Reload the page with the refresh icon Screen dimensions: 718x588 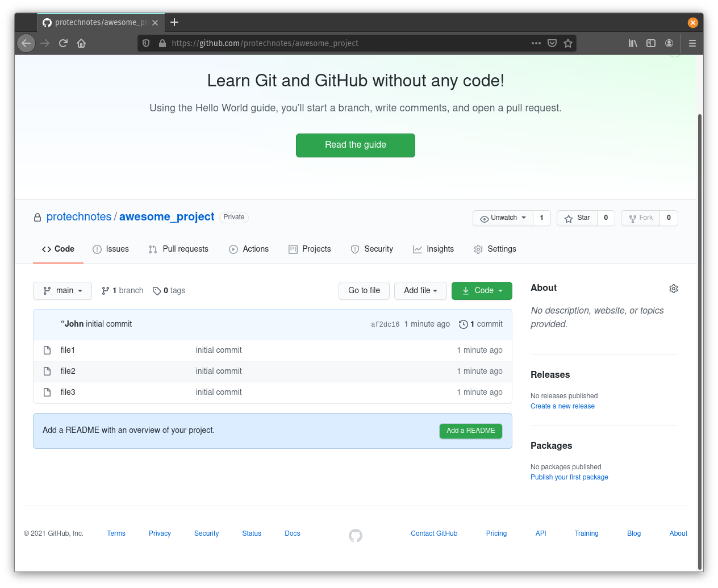click(x=63, y=43)
